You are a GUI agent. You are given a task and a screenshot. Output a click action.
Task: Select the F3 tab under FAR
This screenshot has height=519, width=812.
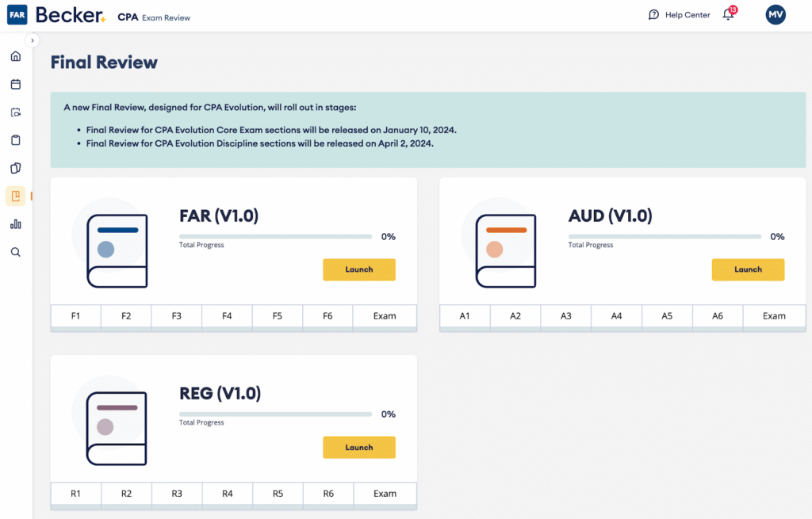pos(177,316)
